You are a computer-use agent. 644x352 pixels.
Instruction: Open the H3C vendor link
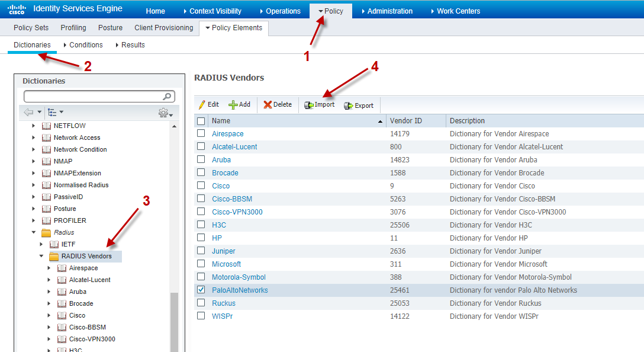coord(219,225)
